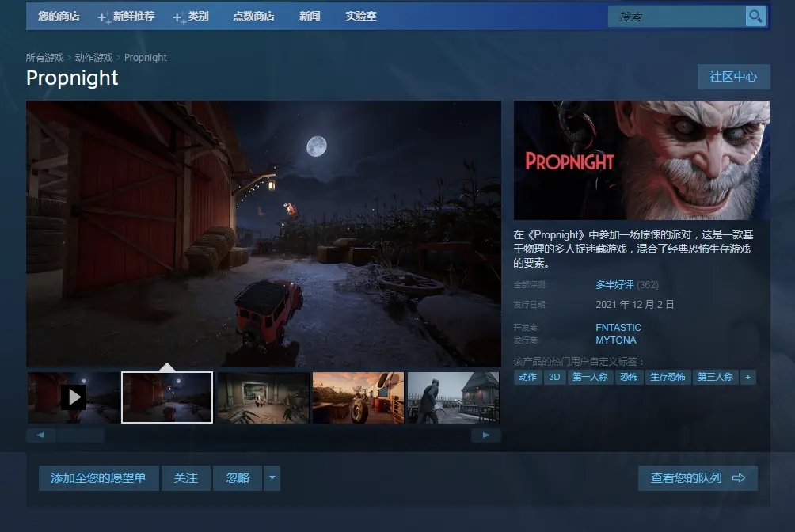Click the search magnifier icon
The width and height of the screenshot is (795, 532).
(x=755, y=17)
